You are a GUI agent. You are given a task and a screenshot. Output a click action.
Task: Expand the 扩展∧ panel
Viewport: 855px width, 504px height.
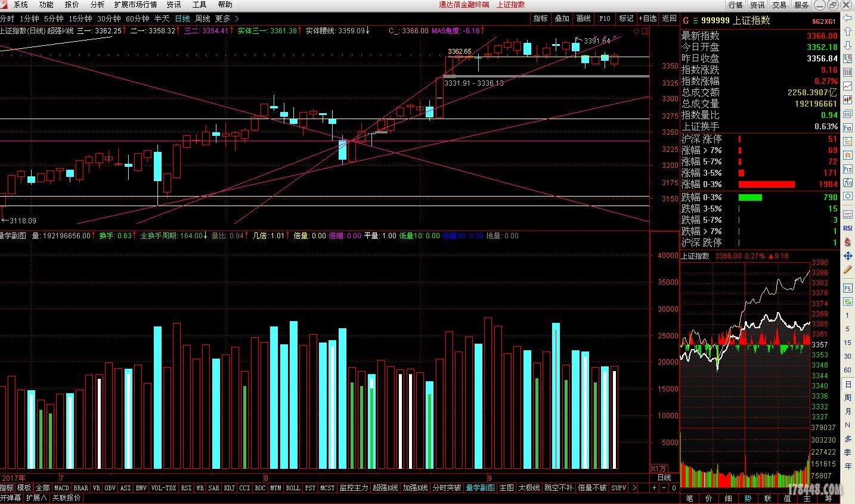(36, 498)
